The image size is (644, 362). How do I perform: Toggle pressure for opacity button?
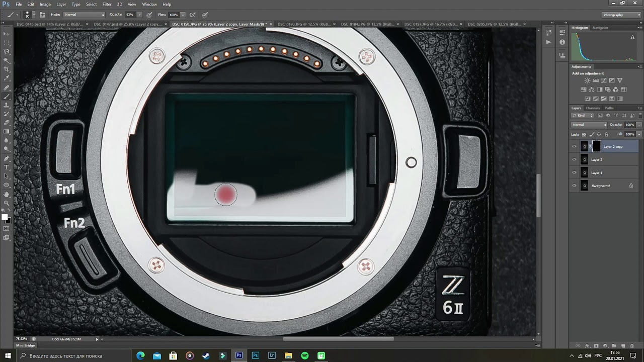[149, 15]
